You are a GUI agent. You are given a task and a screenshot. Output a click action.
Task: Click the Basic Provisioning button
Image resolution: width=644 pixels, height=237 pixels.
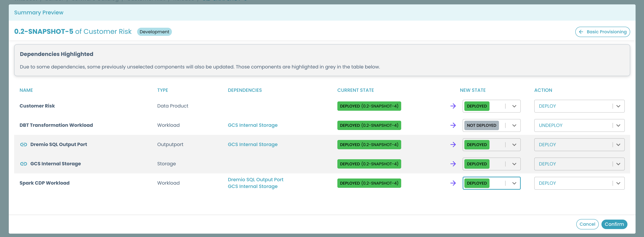coord(602,32)
